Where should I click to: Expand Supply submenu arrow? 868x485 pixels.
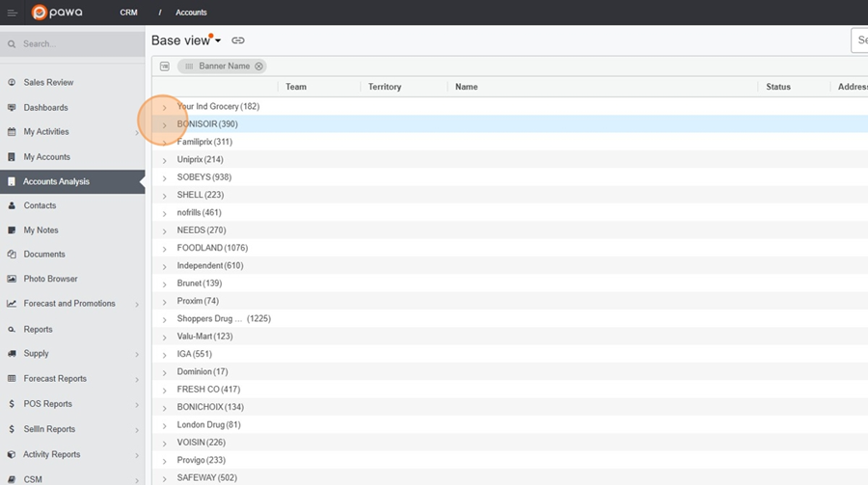137,354
